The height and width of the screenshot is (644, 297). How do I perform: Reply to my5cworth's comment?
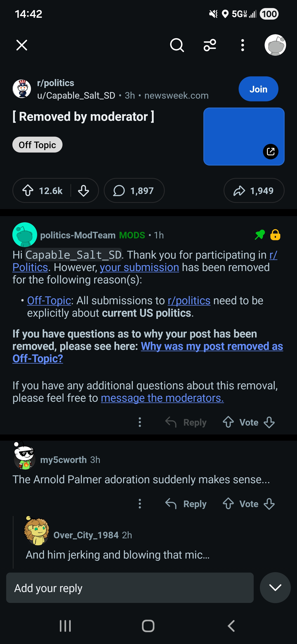(186, 504)
